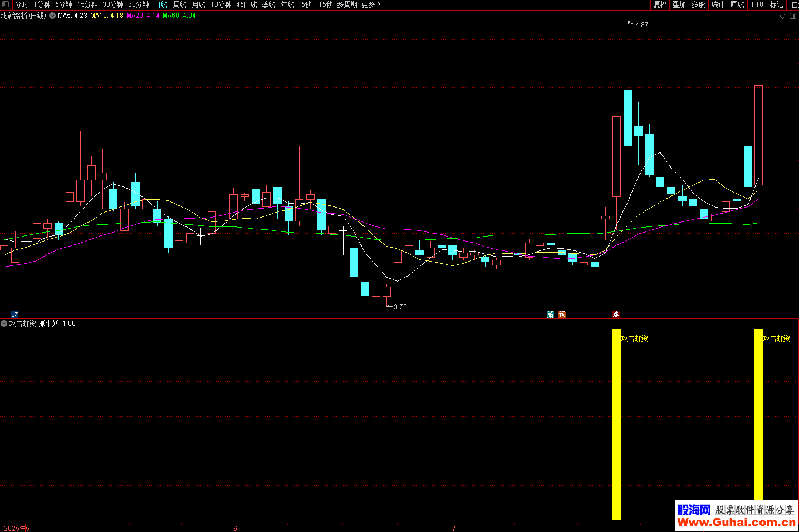Click the 攻击游资 indicator name label
This screenshot has height=532, width=799.
point(23,323)
